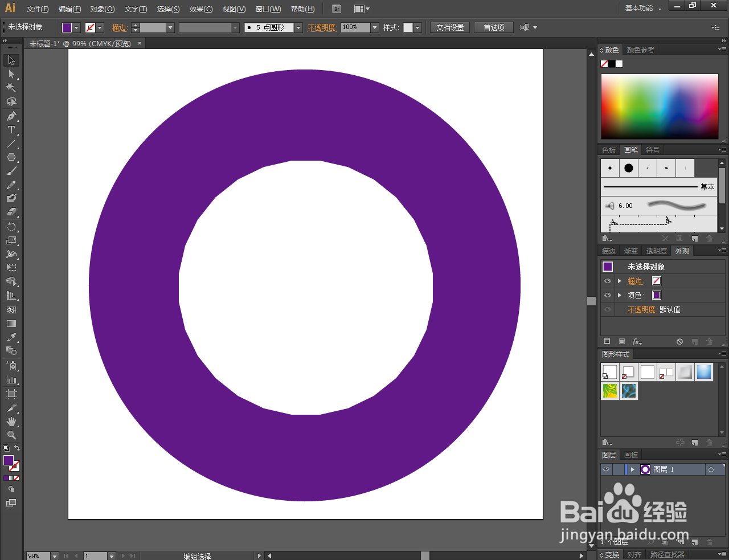Image resolution: width=729 pixels, height=560 pixels.
Task: Expand the 填色 row in Appearance panel
Action: pos(620,295)
